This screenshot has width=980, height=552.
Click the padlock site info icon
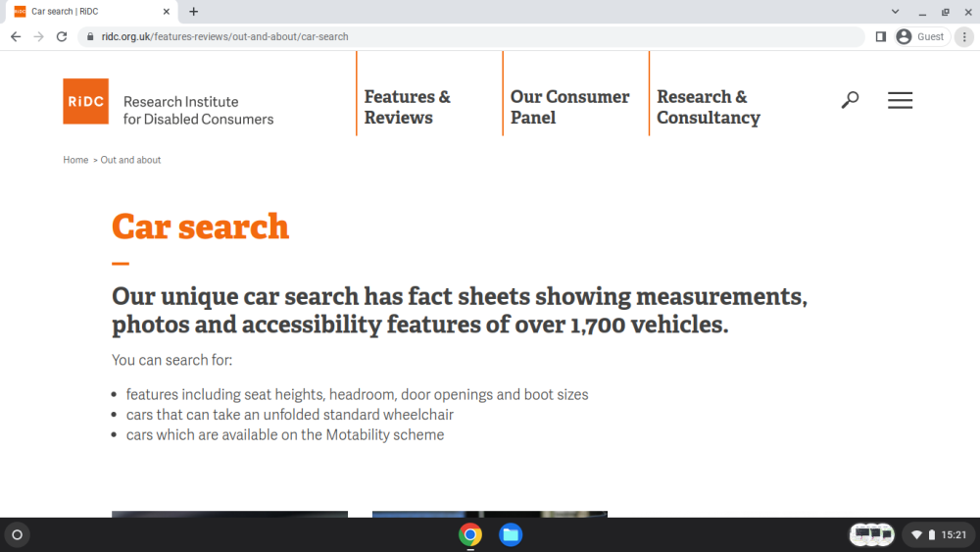coord(90,37)
